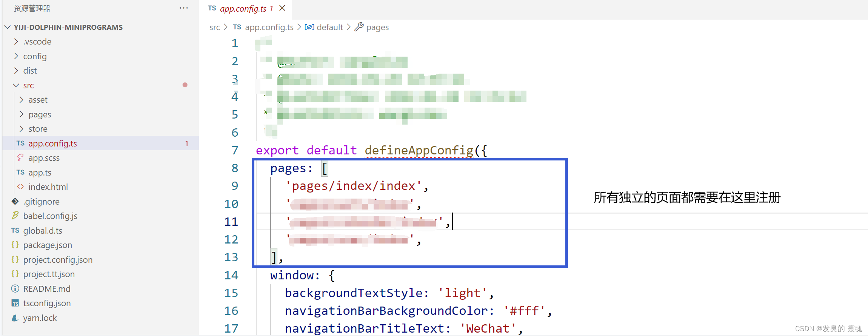This screenshot has width=868, height=336.
Task: Expand the pages folder inside src
Action: point(21,114)
